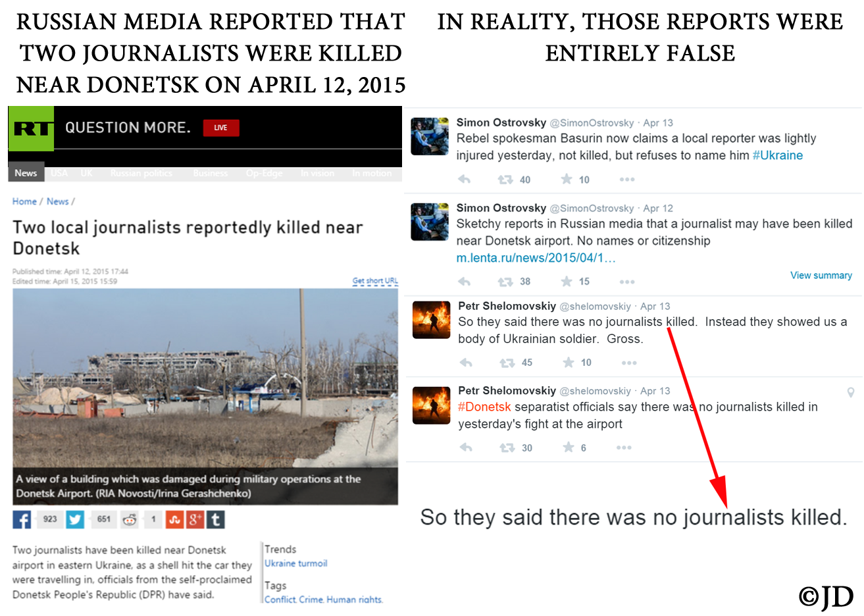Open the Get short URL link

click(375, 281)
